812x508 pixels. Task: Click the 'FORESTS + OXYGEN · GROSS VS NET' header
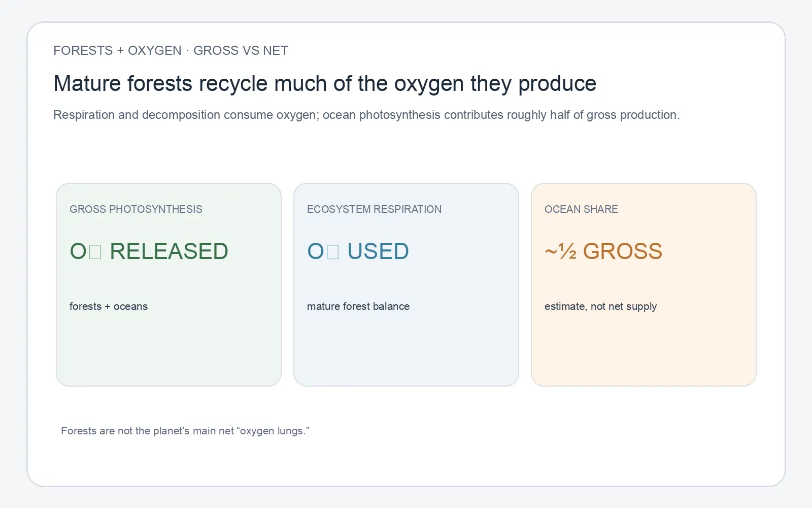(171, 50)
